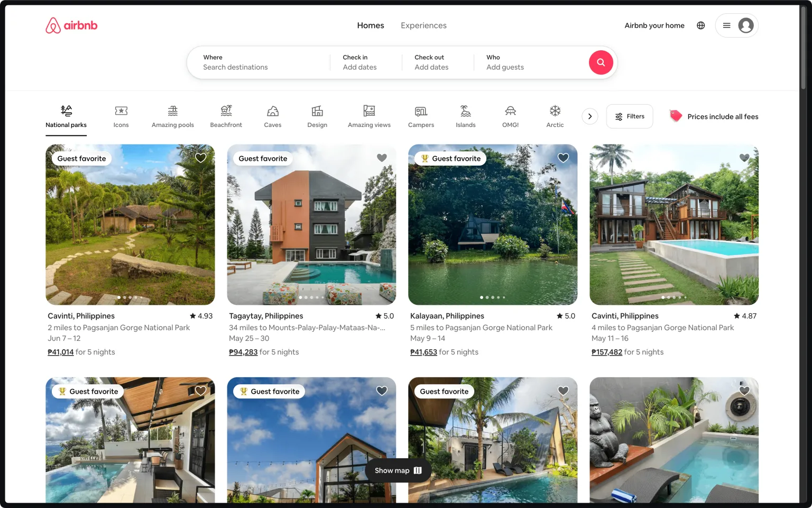Favorite the Kalayaan listing heart
This screenshot has width=812, height=508.
[x=564, y=158]
